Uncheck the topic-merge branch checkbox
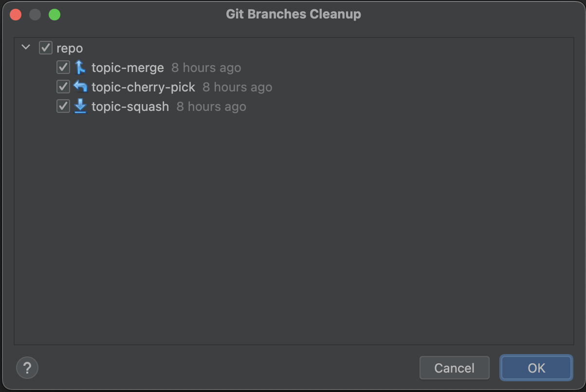 62,67
